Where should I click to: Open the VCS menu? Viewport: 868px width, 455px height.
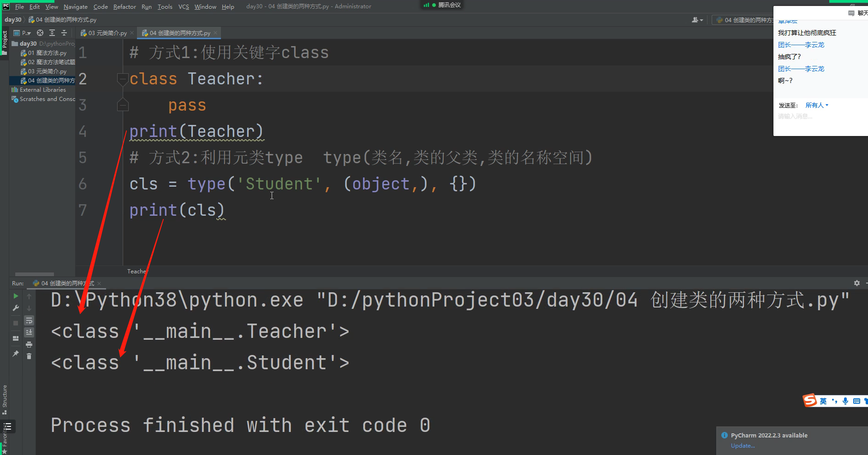(184, 6)
